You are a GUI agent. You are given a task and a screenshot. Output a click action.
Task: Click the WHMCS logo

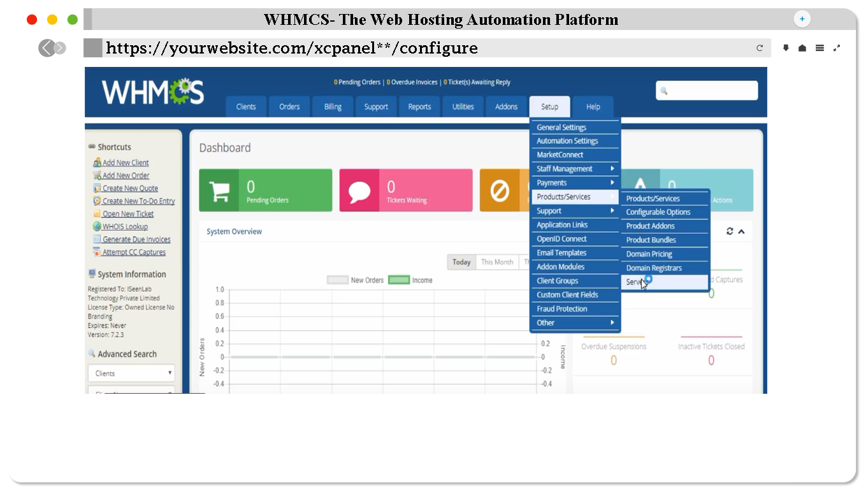pyautogui.click(x=153, y=92)
